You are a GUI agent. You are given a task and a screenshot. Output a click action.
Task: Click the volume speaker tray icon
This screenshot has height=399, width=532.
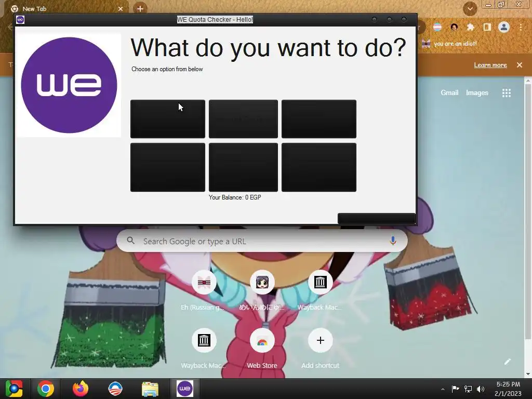481,389
